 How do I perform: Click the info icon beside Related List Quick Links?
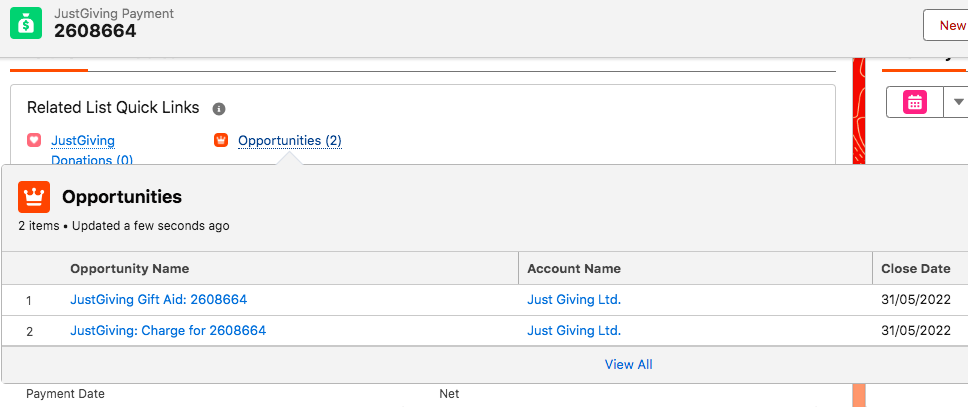pos(219,109)
